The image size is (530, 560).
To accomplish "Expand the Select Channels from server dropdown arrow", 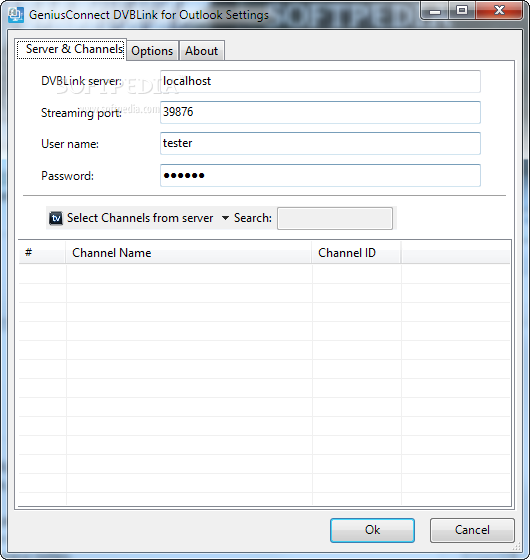I will coord(225,218).
